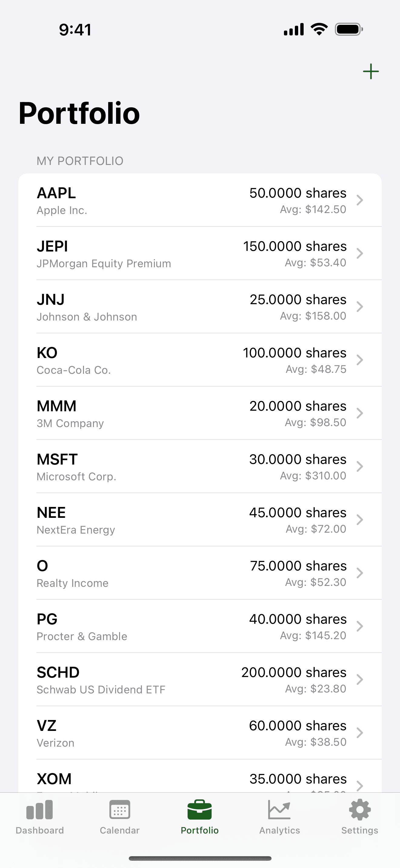Select the Portfolio briefcase icon
Viewport: 400px width, 868px height.
200,810
